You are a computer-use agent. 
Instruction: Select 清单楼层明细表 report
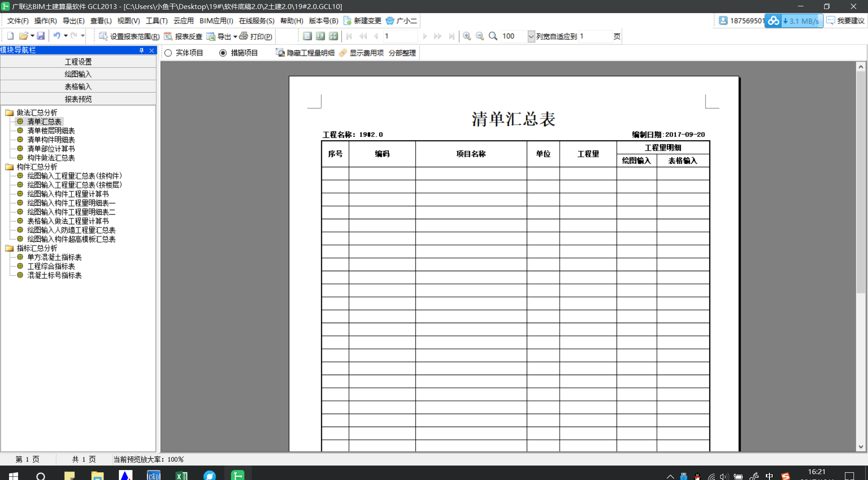tap(51, 131)
